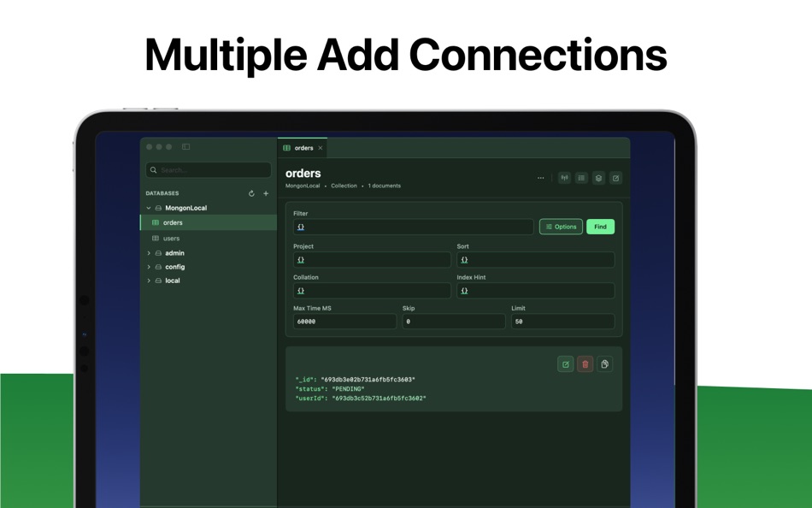The height and width of the screenshot is (508, 812).
Task: Open the aggregation stack icon in the toolbar
Action: click(597, 178)
